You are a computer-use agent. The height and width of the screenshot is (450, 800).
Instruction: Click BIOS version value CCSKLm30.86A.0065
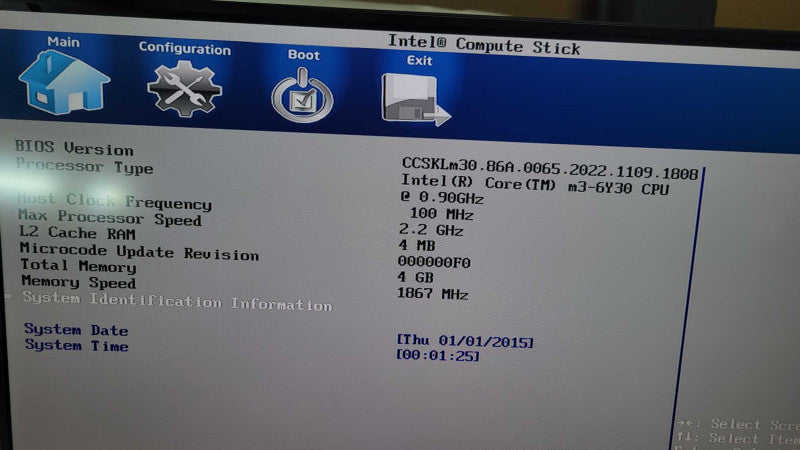(549, 168)
